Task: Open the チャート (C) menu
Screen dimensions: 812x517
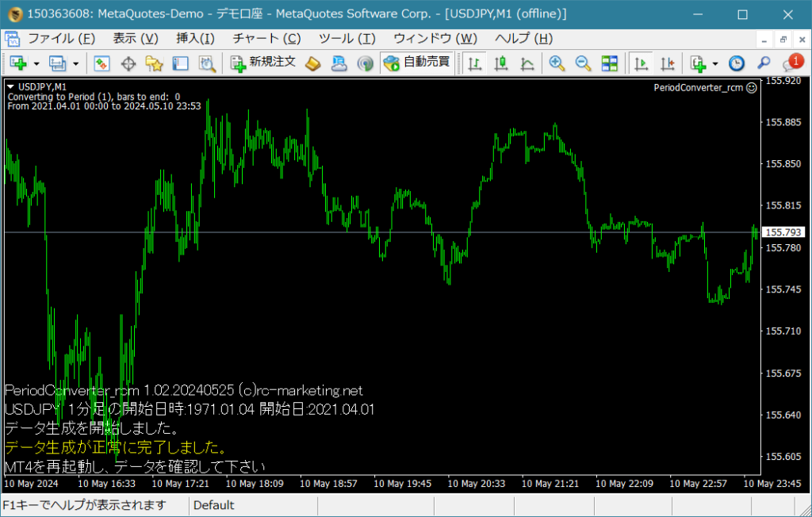Action: click(266, 38)
